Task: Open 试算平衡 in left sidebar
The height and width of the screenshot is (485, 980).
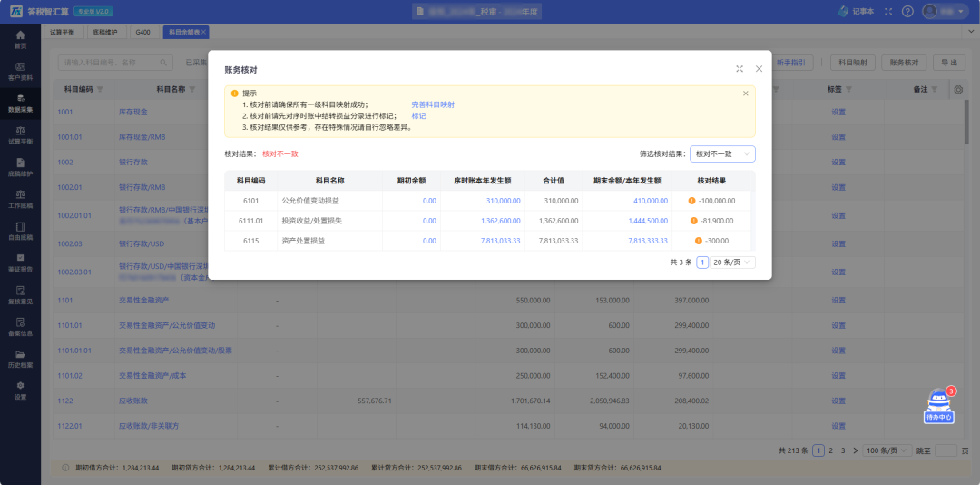Action: click(21, 134)
